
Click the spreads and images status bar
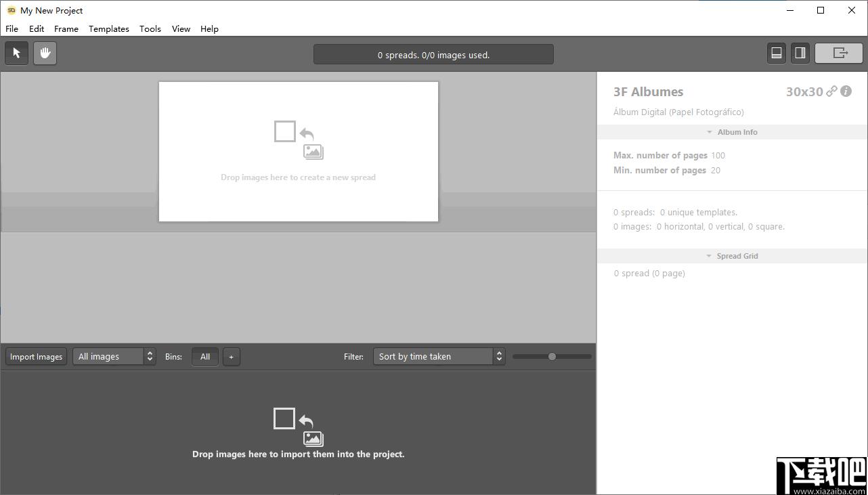433,55
